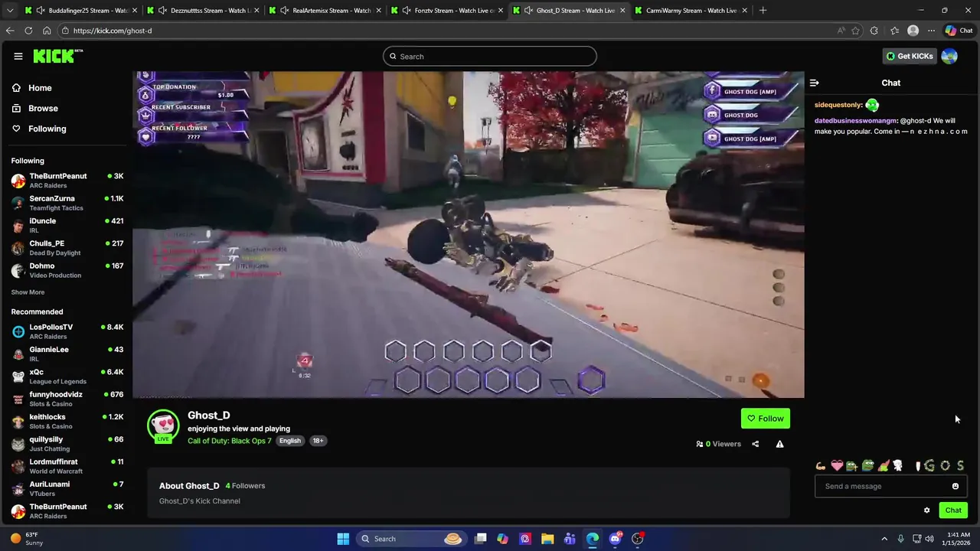Insert the flexed bicep emote
Image resolution: width=980 pixels, height=551 pixels.
click(821, 465)
